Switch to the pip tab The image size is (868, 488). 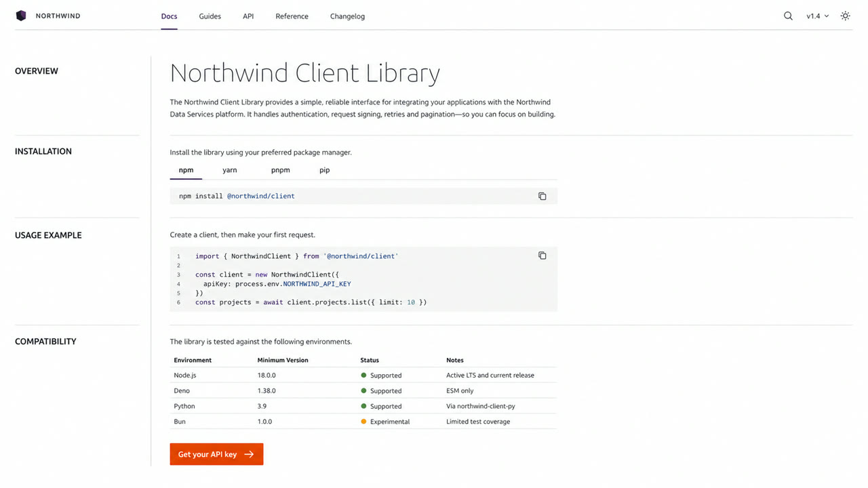[x=324, y=170]
